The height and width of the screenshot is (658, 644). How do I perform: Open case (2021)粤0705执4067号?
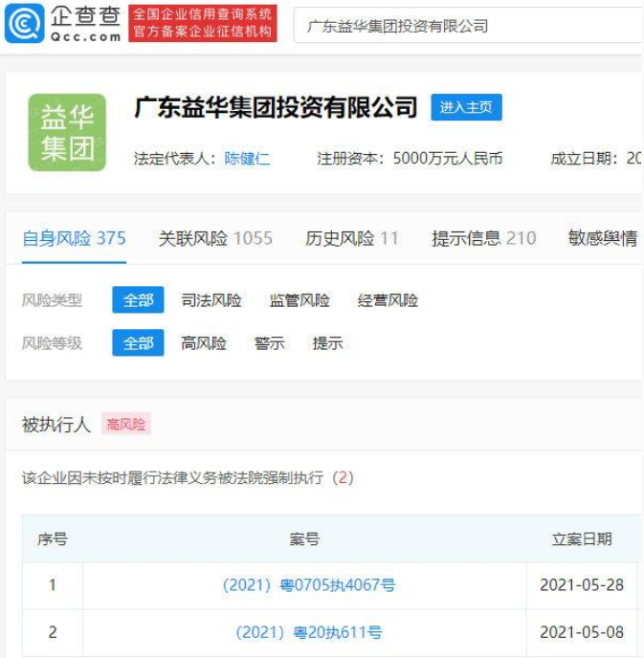coord(309,585)
